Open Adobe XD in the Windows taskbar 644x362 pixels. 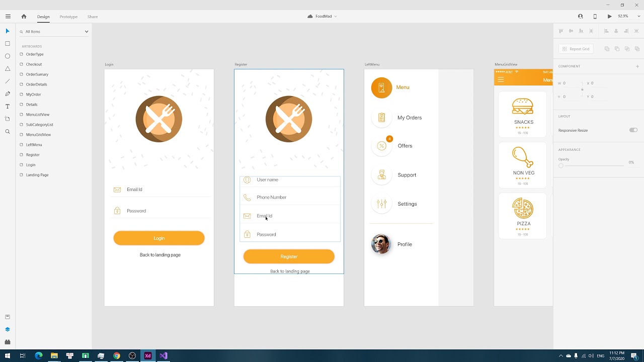(148, 355)
